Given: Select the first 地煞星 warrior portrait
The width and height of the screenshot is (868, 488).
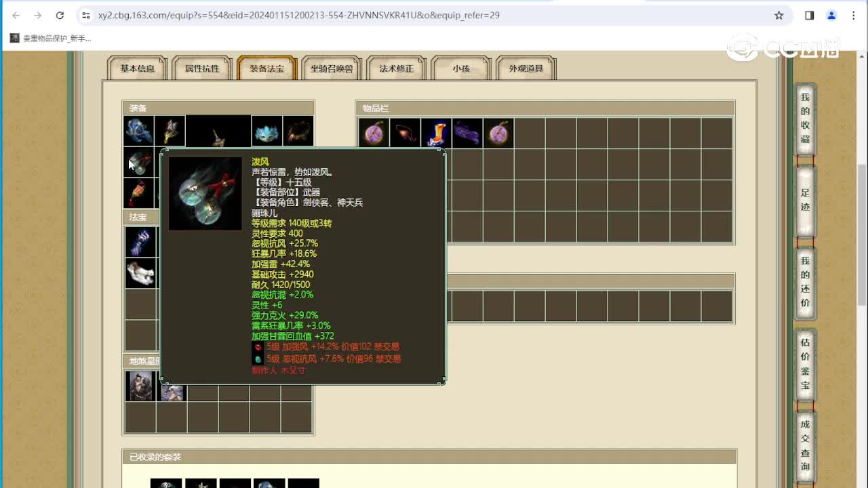Looking at the screenshot, I should (140, 386).
